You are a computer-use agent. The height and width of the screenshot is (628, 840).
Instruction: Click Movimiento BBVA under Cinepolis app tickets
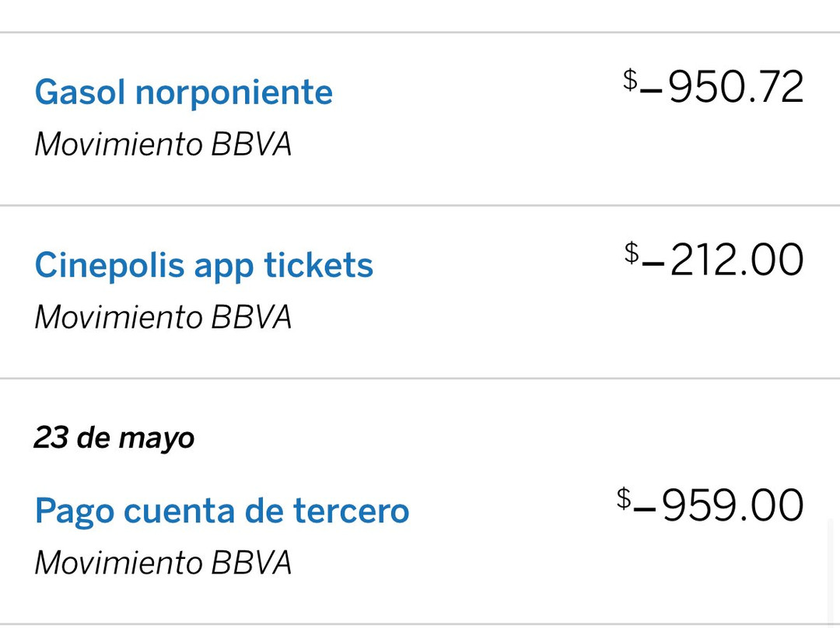pyautogui.click(x=163, y=317)
